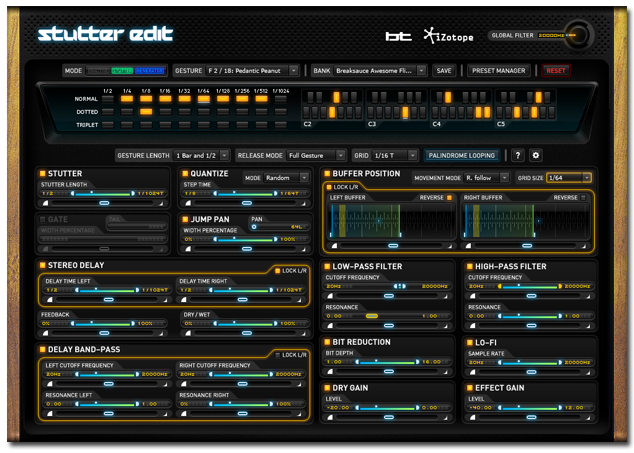Click the Global Filter frequency value
634x453 pixels.
[x=551, y=36]
